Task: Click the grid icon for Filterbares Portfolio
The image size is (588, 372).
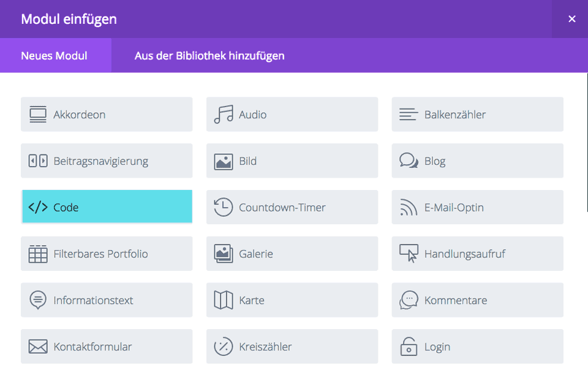Action: (x=38, y=254)
